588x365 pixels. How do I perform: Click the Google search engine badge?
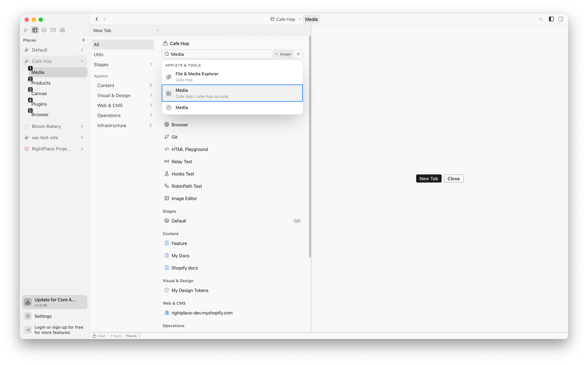click(283, 54)
